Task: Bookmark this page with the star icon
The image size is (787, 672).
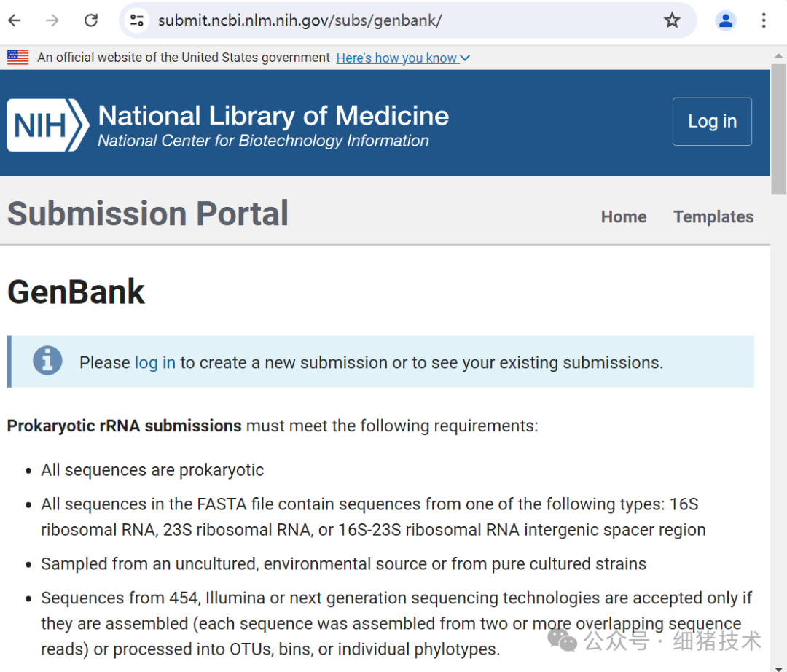Action: tap(672, 20)
